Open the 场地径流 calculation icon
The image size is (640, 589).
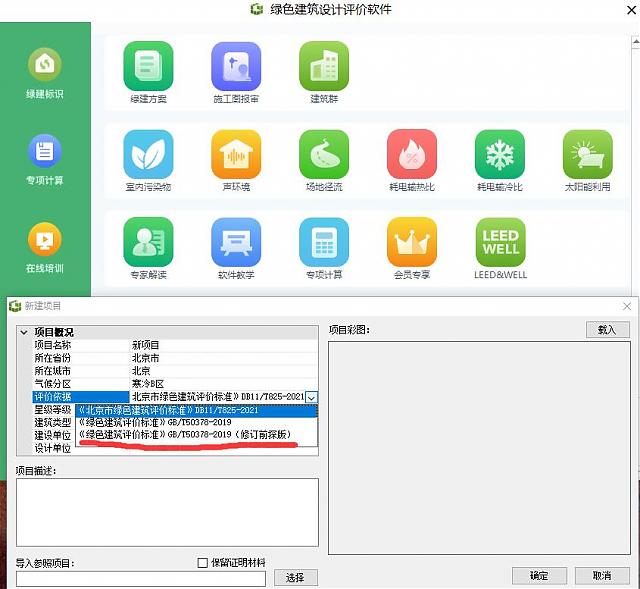[324, 154]
